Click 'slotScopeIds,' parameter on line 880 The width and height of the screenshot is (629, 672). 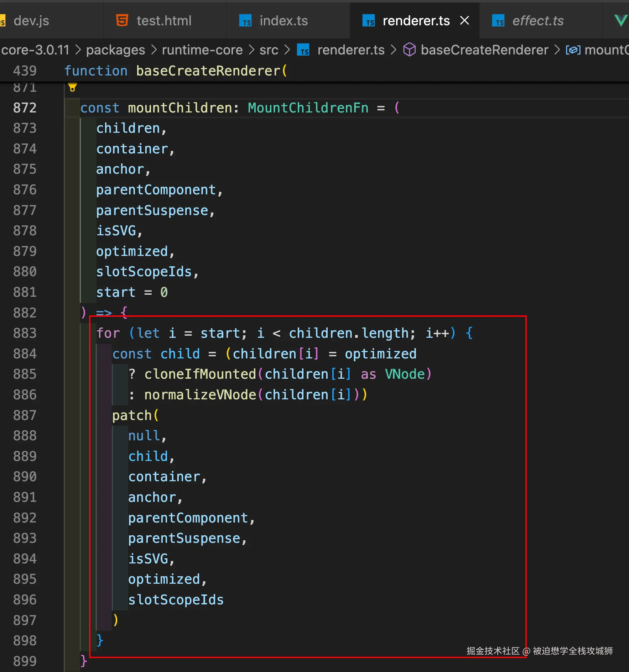147,272
